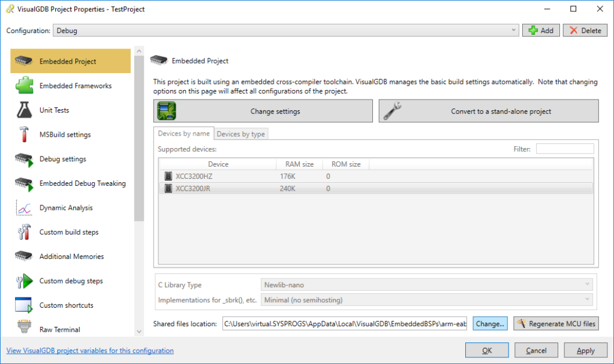Select the Additional Memories page
Screen dimensions: 614x364
[x=75, y=257]
